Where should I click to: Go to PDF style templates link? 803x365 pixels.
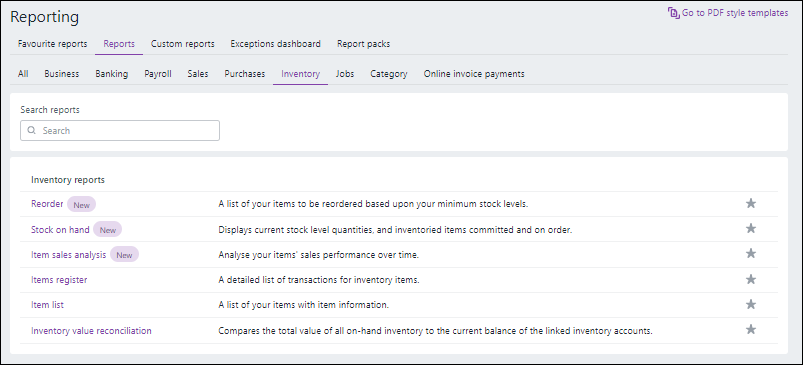[x=735, y=13]
